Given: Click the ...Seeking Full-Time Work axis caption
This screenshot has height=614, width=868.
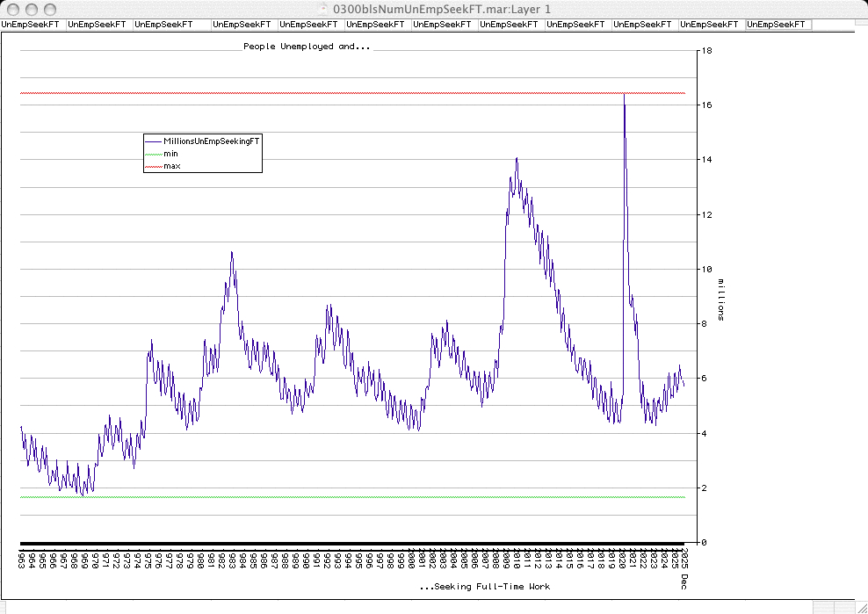Looking at the screenshot, I should (484, 586).
